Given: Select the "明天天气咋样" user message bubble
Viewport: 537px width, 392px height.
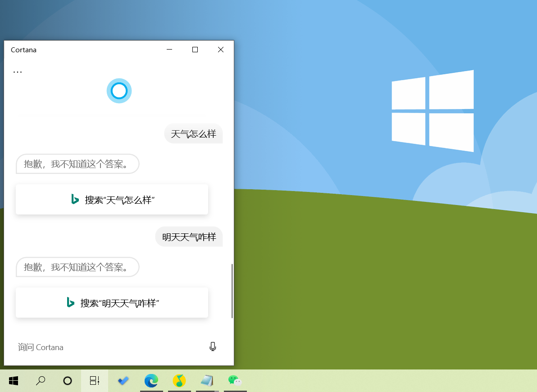Looking at the screenshot, I should tap(189, 237).
